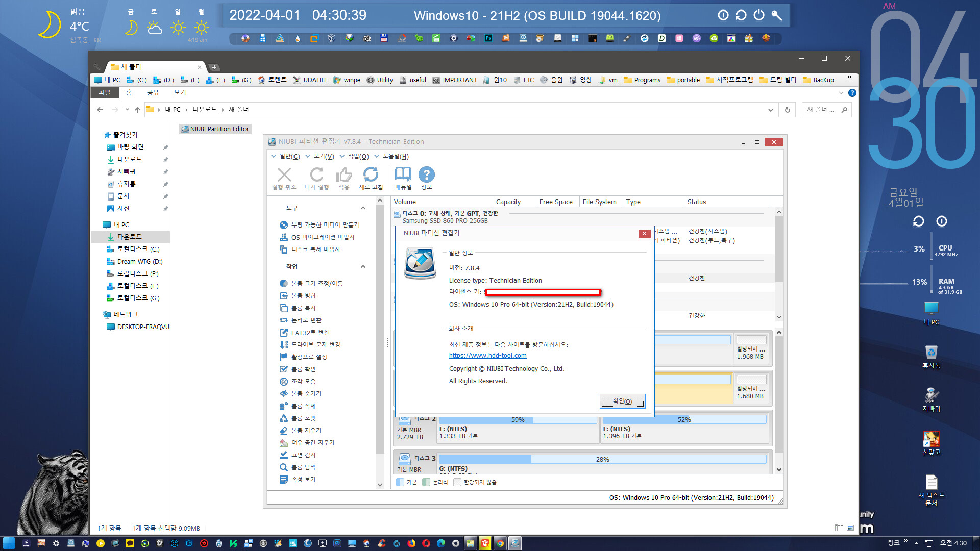The width and height of the screenshot is (980, 551).
Task: Switch to the 새 폴더 Explorer tab
Action: [155, 67]
